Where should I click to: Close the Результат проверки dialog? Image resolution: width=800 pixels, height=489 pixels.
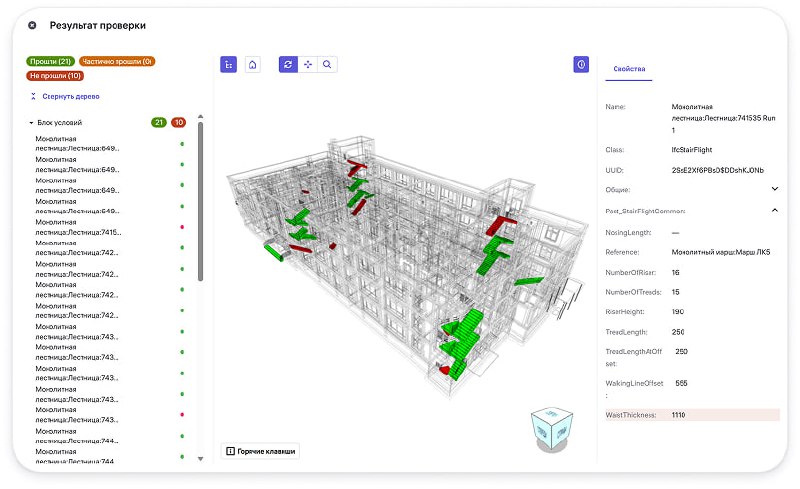32,24
